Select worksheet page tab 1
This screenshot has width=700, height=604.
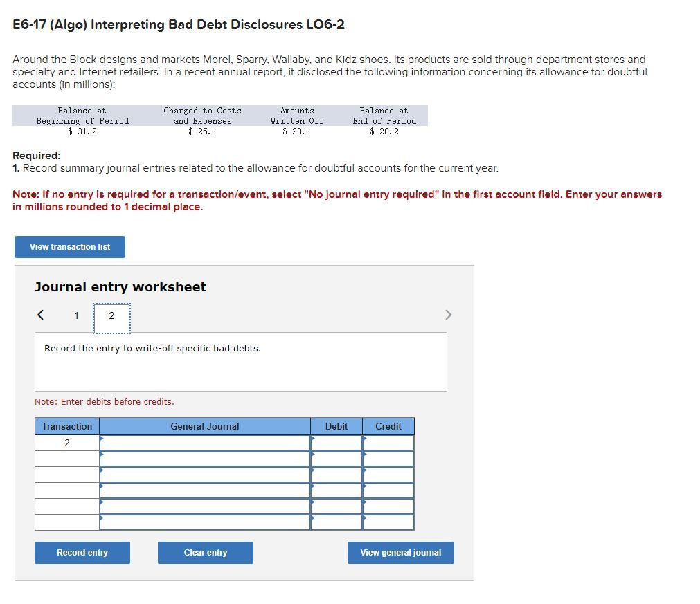click(76, 315)
